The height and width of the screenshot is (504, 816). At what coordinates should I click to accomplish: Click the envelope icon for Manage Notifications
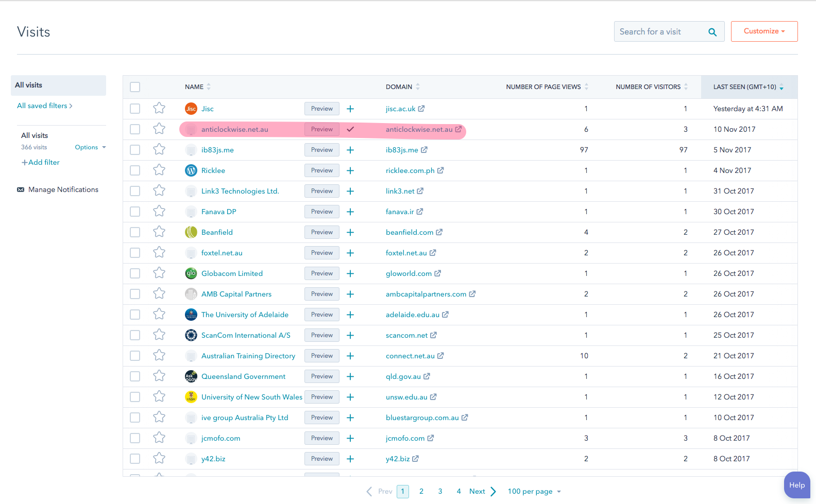pyautogui.click(x=21, y=189)
